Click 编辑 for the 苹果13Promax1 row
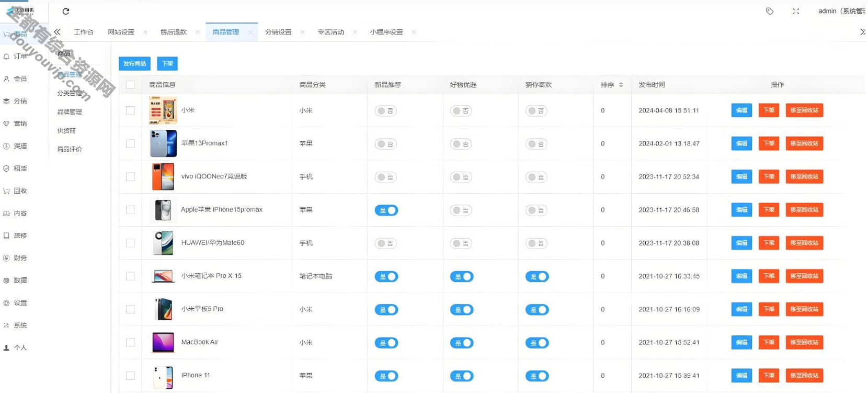 click(x=741, y=143)
